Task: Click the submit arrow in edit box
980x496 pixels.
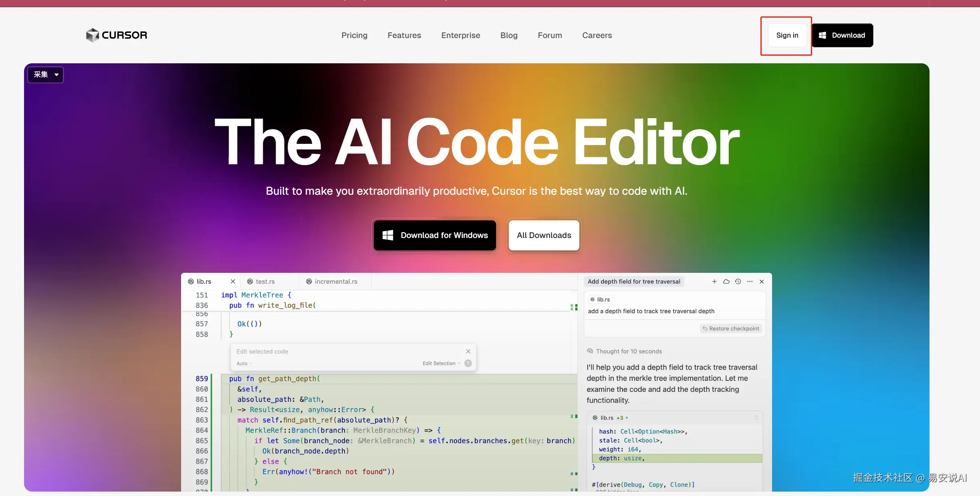Action: coord(468,363)
